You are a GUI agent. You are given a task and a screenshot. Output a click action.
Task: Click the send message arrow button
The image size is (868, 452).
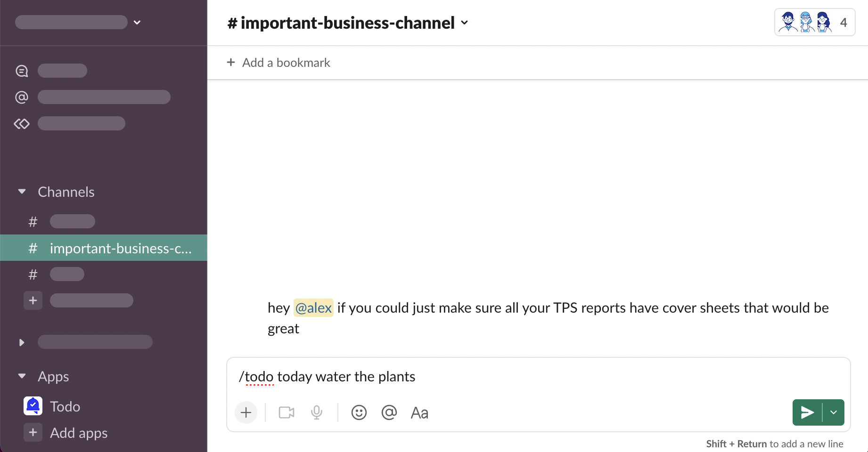pyautogui.click(x=807, y=412)
